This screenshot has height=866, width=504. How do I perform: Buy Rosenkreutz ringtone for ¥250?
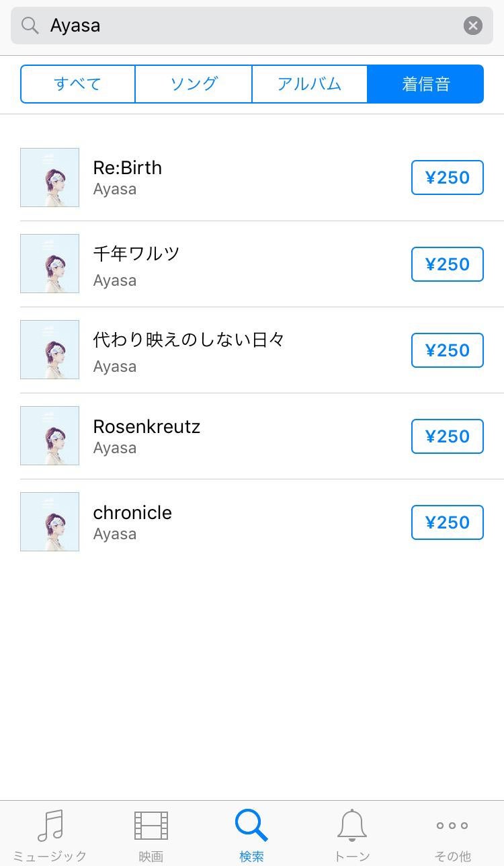[448, 436]
